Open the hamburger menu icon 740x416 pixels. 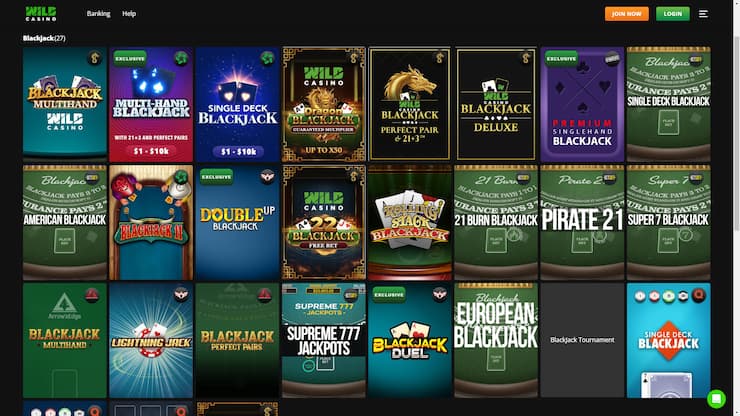pos(703,14)
